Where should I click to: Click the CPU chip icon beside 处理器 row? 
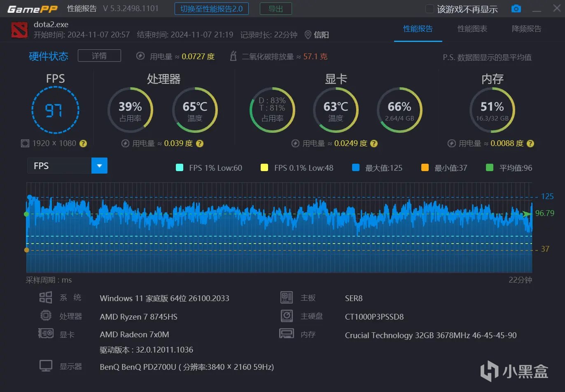(x=46, y=316)
